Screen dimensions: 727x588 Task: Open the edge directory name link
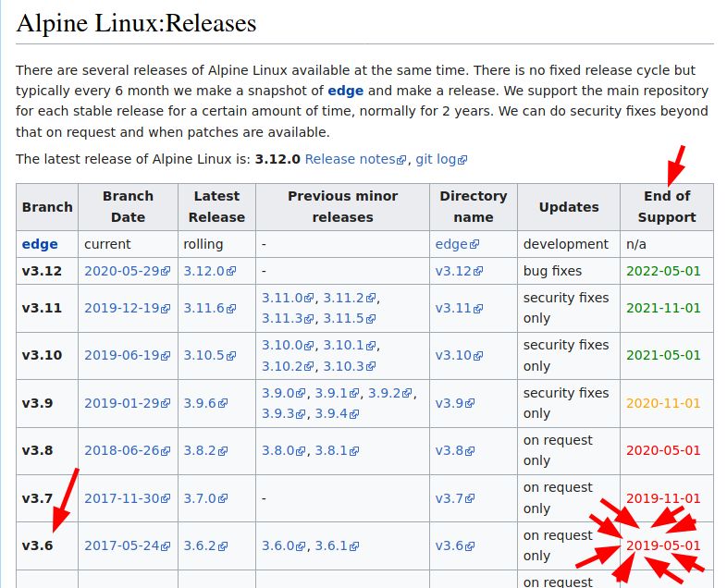click(x=457, y=244)
